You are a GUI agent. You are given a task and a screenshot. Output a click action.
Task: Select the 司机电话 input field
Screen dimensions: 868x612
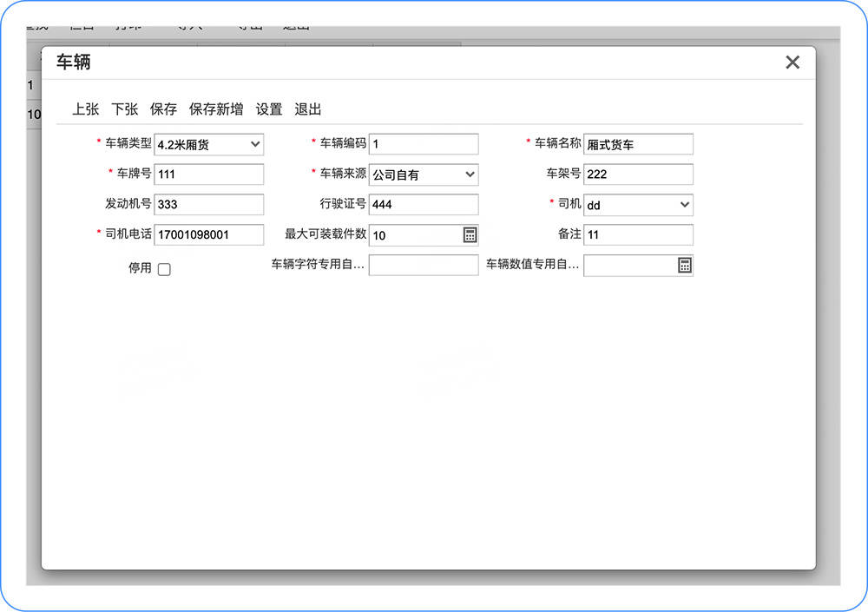[208, 234]
